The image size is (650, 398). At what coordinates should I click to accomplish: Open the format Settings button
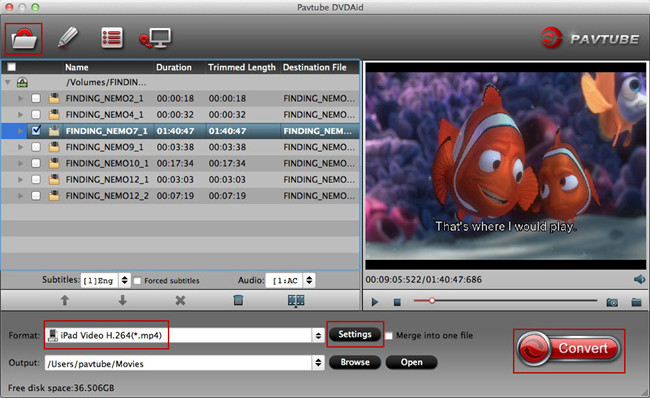click(x=355, y=334)
